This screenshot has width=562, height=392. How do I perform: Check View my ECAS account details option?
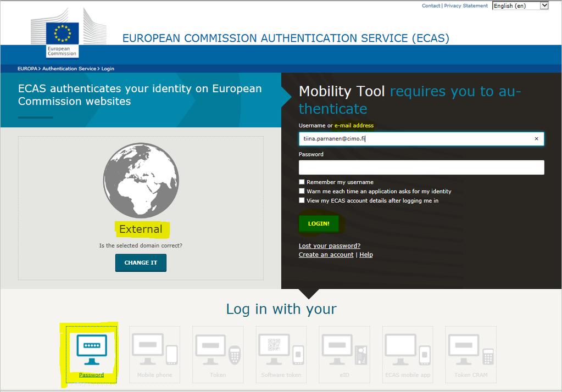(302, 200)
